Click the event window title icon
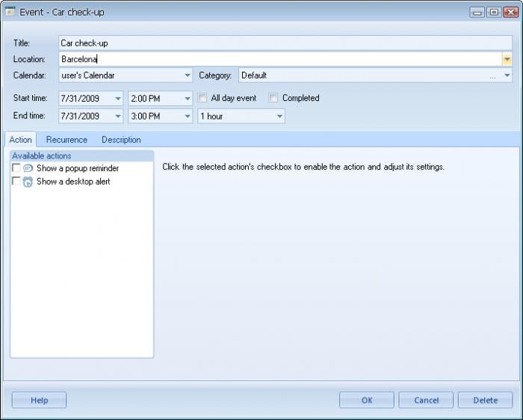This screenshot has width=523, height=420. point(10,12)
